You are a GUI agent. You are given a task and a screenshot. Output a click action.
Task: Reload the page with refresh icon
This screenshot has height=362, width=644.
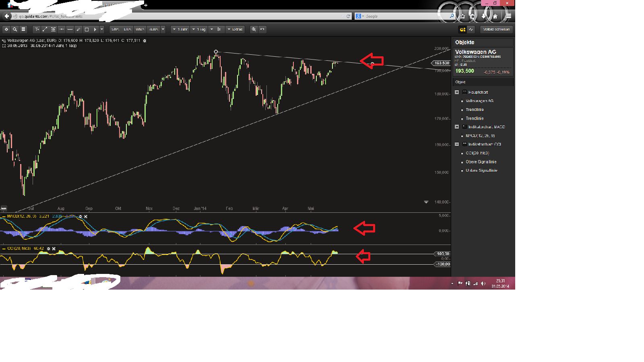coord(348,16)
